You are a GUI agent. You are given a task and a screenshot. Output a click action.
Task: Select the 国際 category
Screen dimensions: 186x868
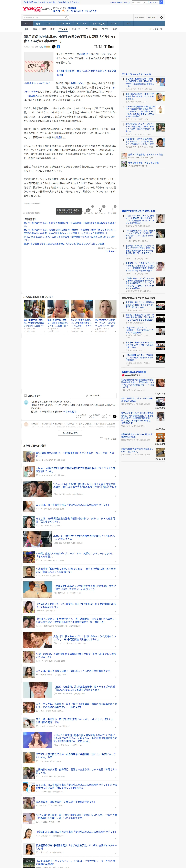coord(44,29)
